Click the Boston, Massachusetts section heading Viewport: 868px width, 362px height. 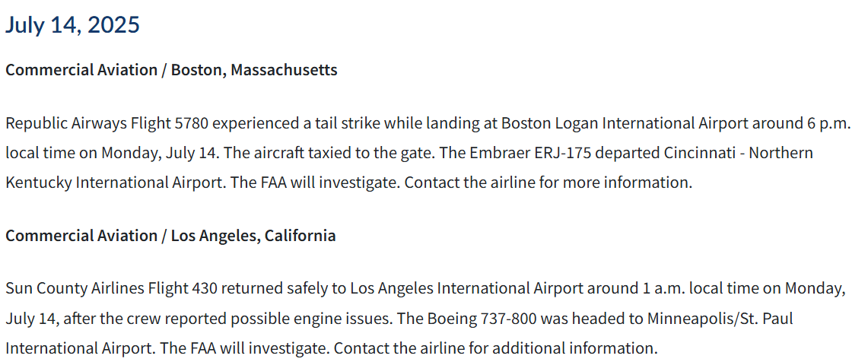(171, 70)
